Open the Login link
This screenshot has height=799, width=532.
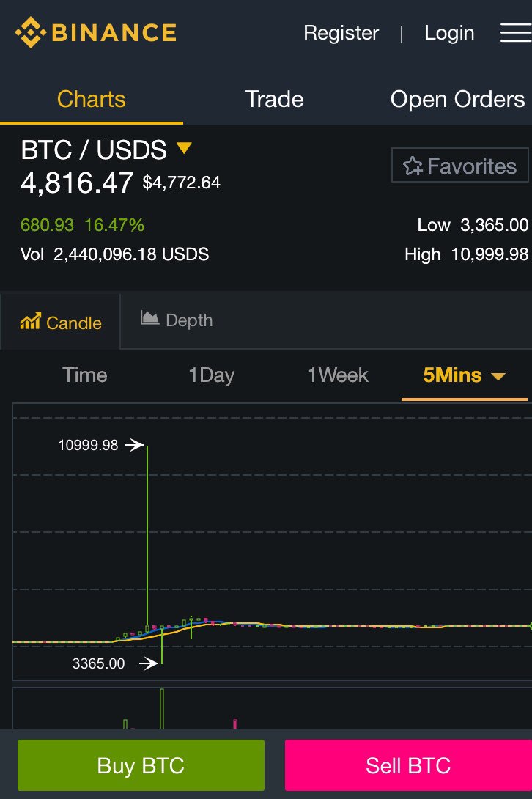tap(449, 33)
